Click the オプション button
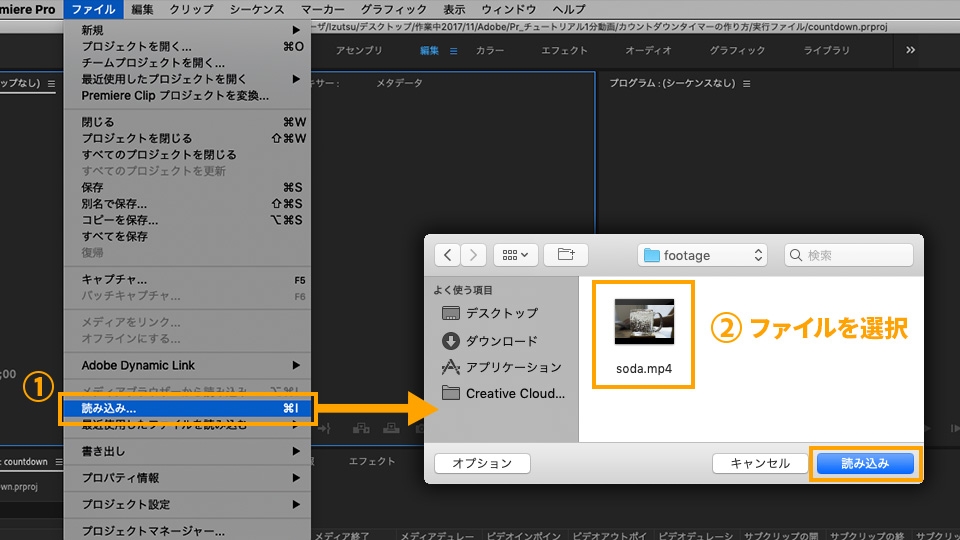Screen dimensions: 960x540 click(482, 463)
